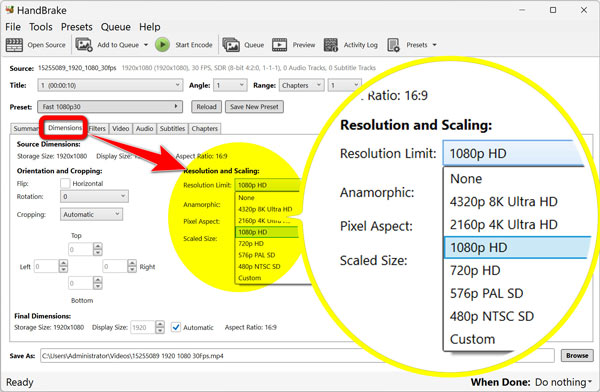Image resolution: width=600 pixels, height=392 pixels.
Task: Decrease the Right crop value with down arrow
Action: point(132,269)
